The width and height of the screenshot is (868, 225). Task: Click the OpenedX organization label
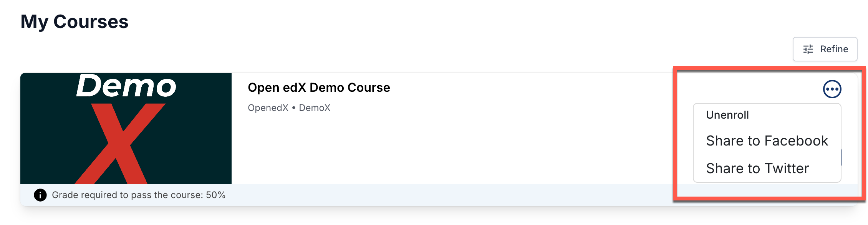coord(268,108)
